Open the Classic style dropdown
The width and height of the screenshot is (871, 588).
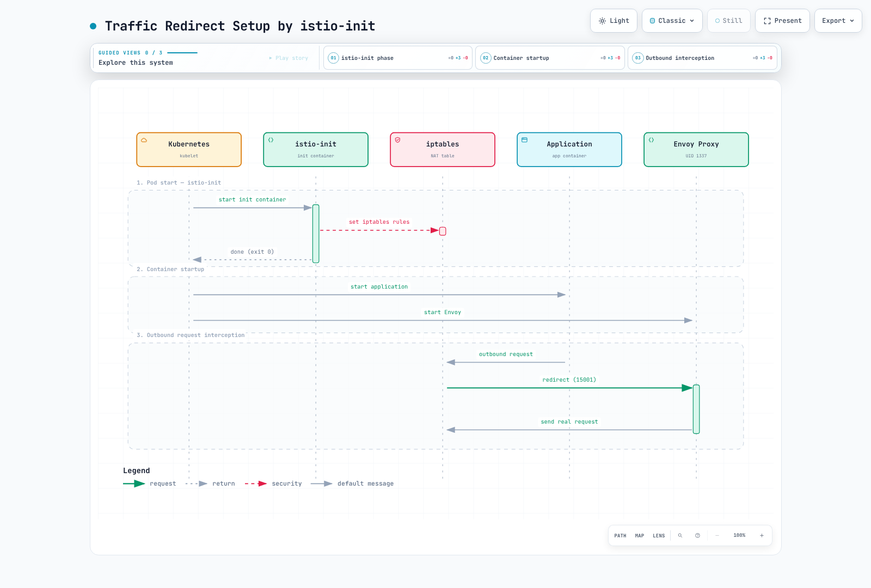click(x=672, y=21)
